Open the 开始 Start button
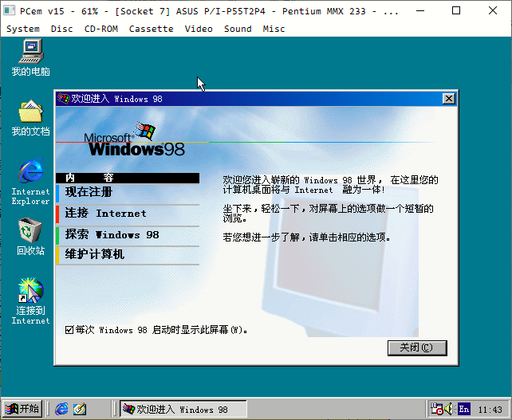 click(x=22, y=409)
